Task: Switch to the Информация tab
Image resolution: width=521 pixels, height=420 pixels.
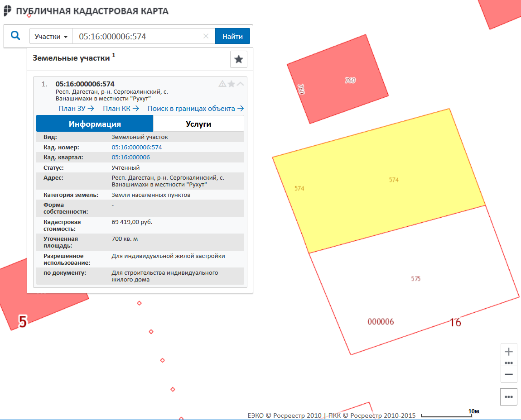Action: coord(95,124)
